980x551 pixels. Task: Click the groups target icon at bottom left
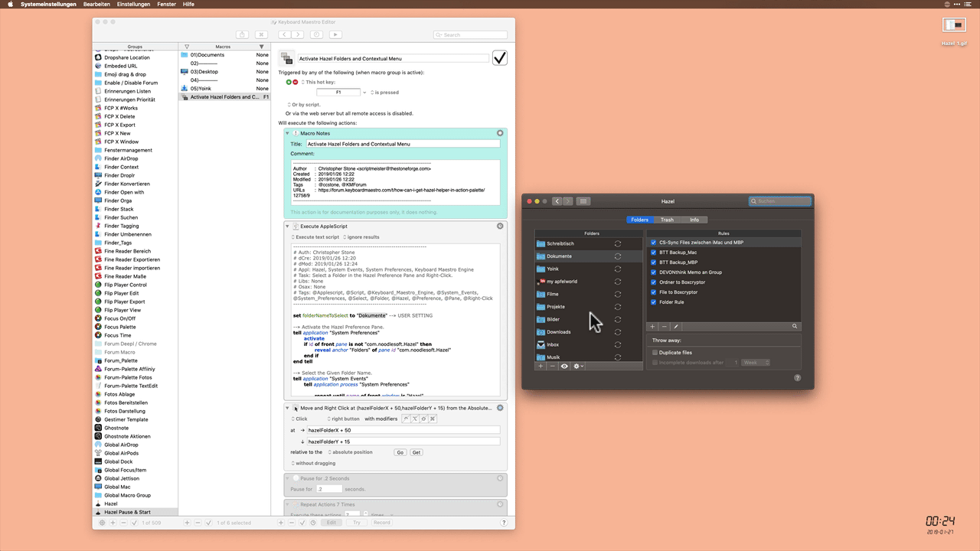102,523
